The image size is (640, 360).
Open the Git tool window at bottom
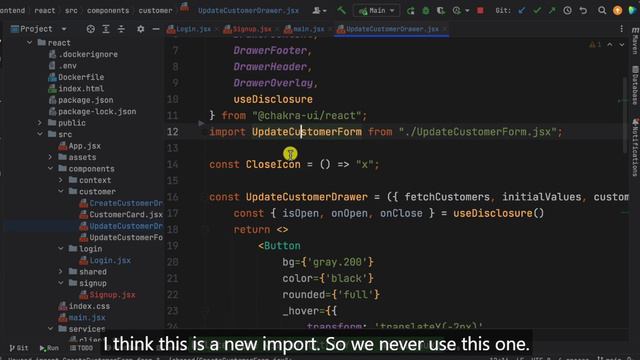point(19,348)
